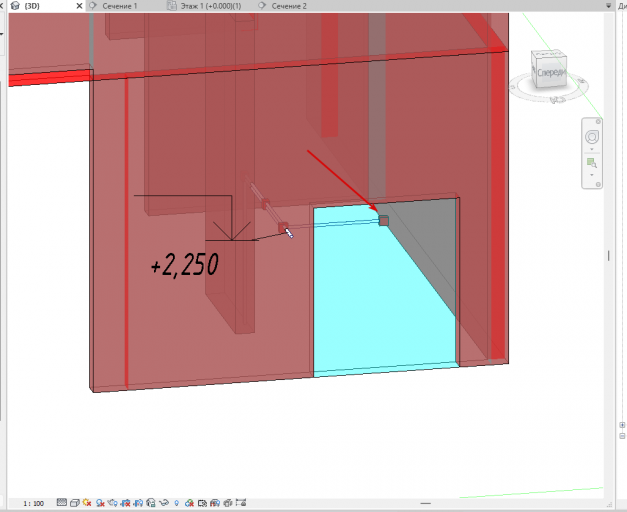The width and height of the screenshot is (627, 512).
Task: Toggle Reveal Hidden Elements lightbulb
Action: point(176,503)
